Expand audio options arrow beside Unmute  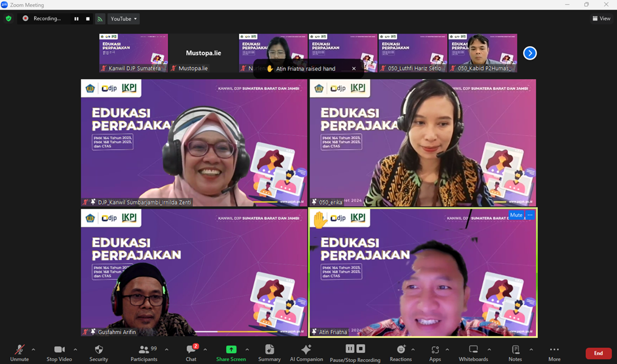click(33, 350)
